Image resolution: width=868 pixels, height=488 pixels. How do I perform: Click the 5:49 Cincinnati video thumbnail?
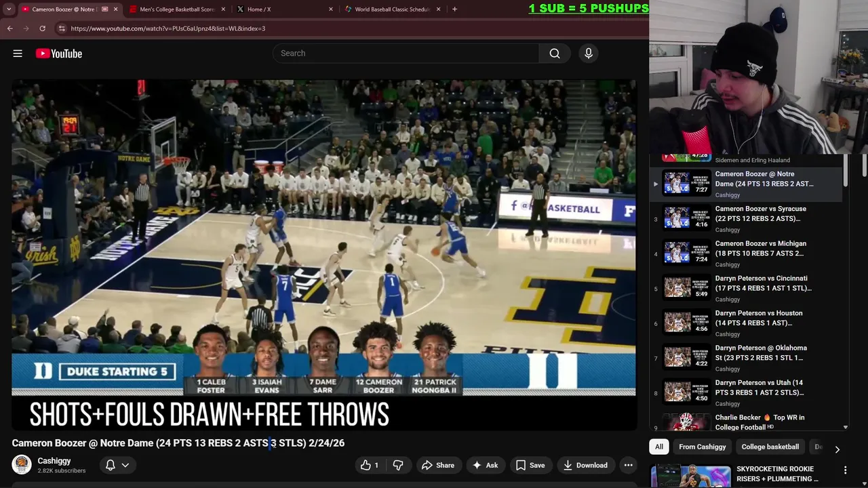pos(687,287)
